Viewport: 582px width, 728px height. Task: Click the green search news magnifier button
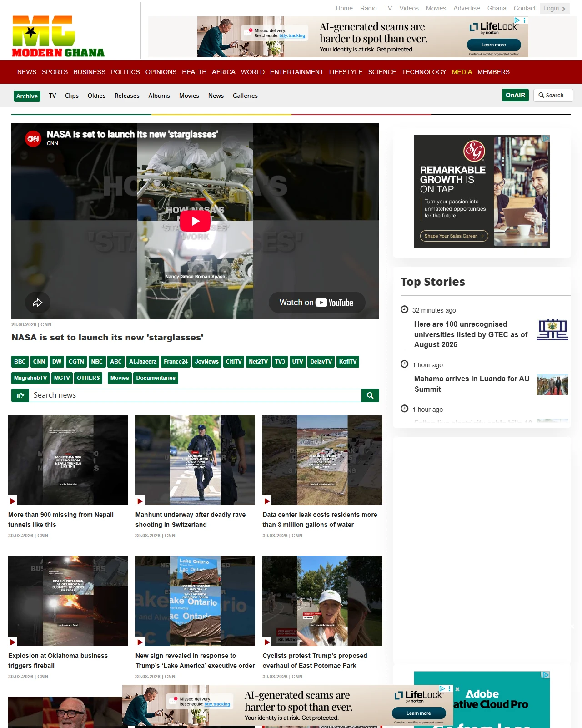pos(370,395)
